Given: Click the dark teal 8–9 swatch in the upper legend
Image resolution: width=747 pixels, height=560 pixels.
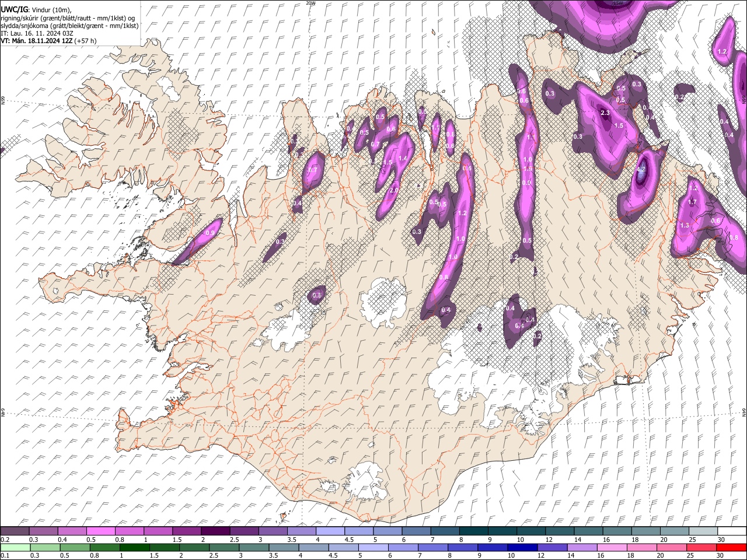Looking at the screenshot, I should (x=473, y=531).
